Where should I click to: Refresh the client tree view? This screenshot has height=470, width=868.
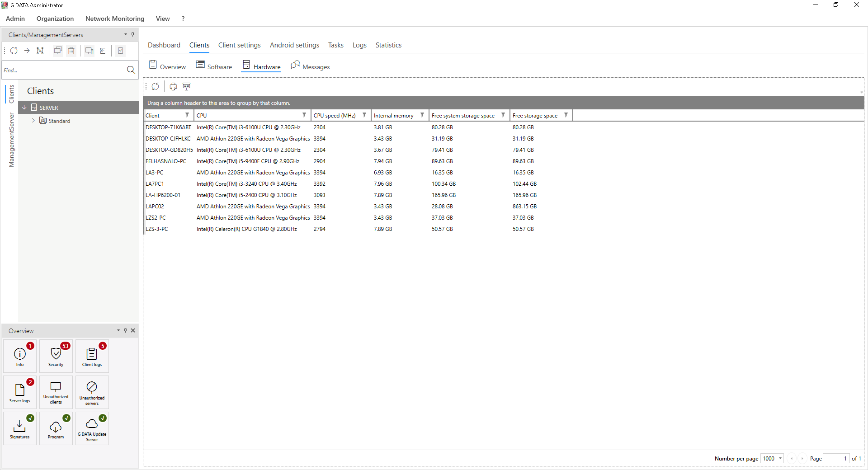14,51
